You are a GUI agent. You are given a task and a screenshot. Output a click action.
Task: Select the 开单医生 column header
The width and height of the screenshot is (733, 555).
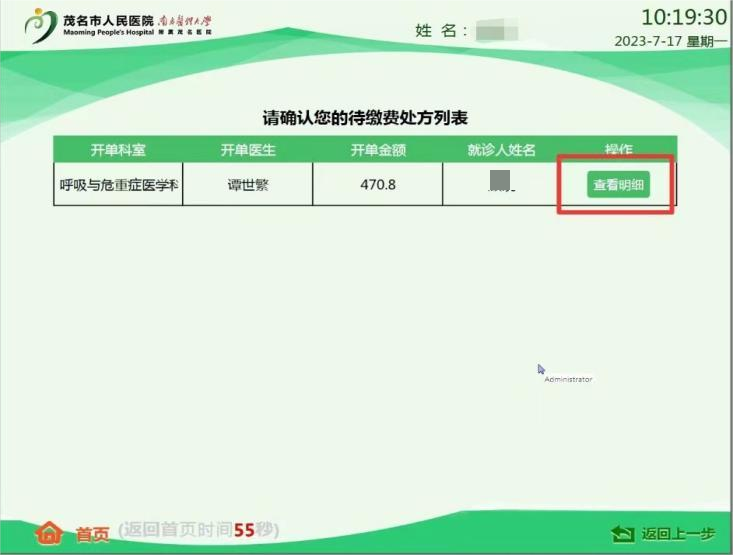click(x=248, y=150)
